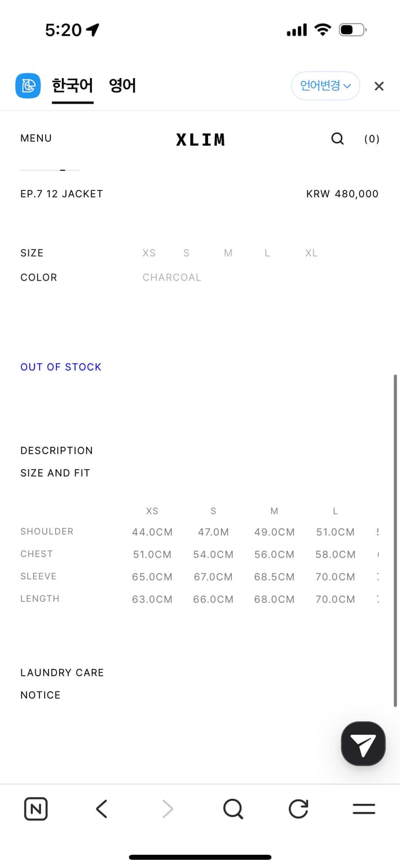The width and height of the screenshot is (400, 868).
Task: Expand the LAUNDRY CARE section
Action: [x=62, y=672]
